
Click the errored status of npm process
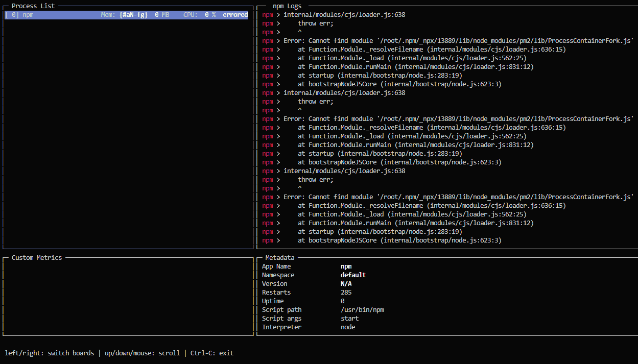tap(235, 15)
